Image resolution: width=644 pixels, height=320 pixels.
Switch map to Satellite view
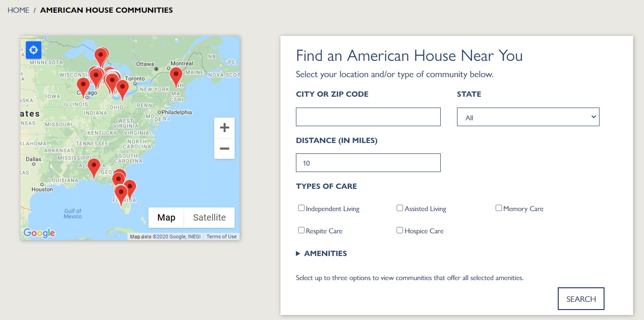click(x=209, y=217)
